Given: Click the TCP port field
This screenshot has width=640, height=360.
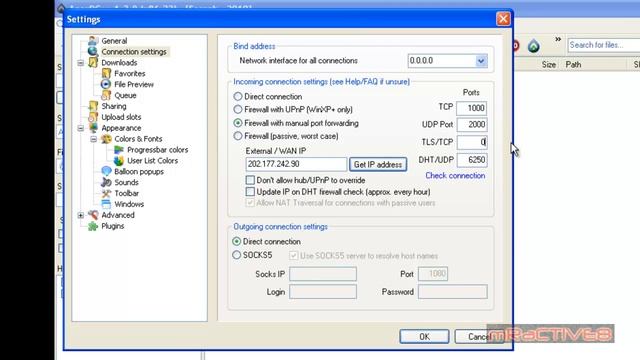Looking at the screenshot, I should [471, 108].
